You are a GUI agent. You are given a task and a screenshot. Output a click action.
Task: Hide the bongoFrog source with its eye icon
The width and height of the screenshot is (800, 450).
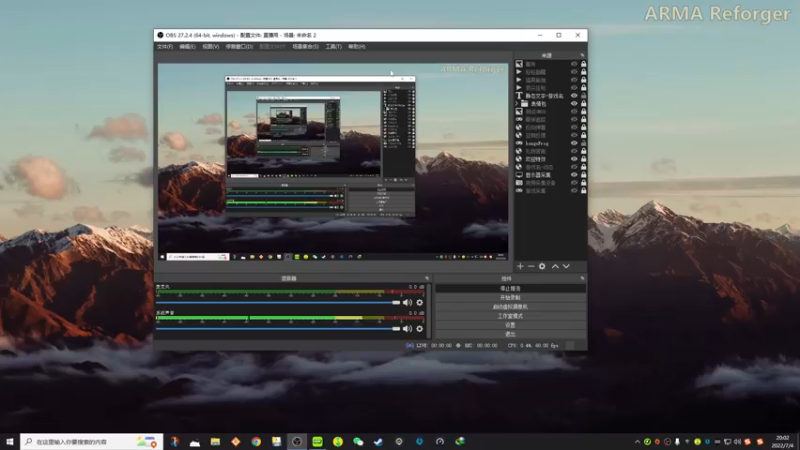(574, 143)
